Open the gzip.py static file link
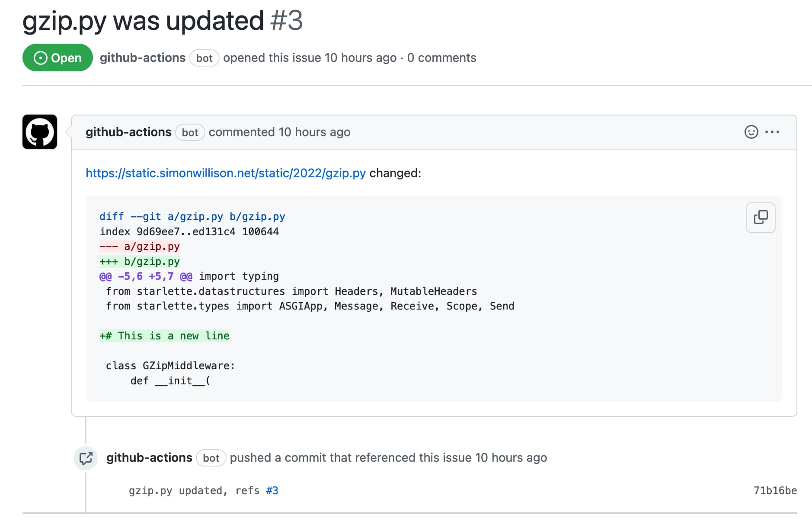This screenshot has width=812, height=524. (225, 173)
